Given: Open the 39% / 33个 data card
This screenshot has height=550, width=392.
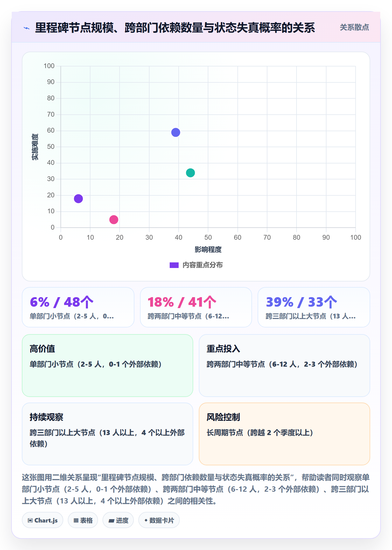Looking at the screenshot, I should click(x=314, y=307).
